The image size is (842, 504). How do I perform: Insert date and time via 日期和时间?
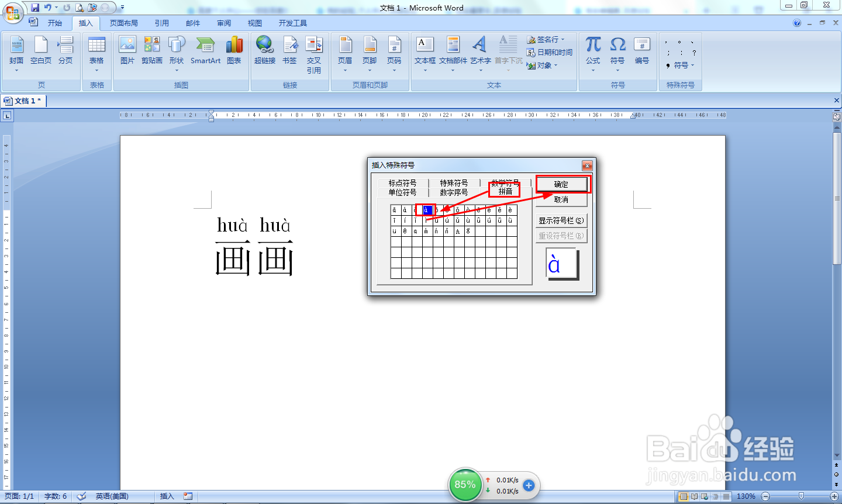550,52
